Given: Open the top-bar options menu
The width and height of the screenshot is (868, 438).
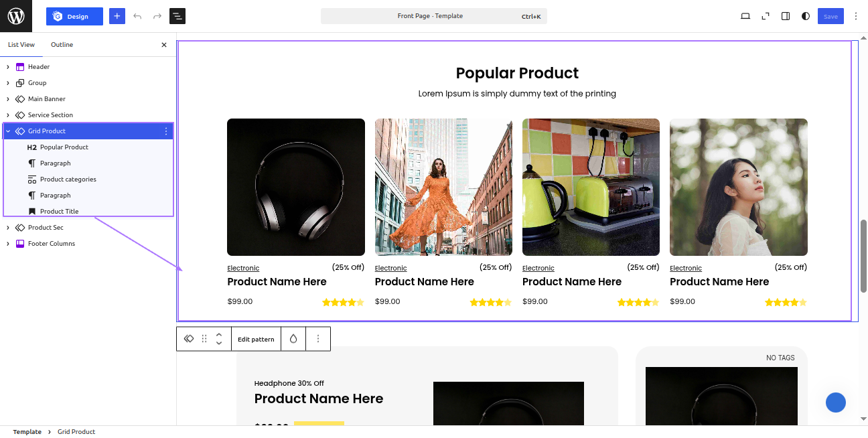Looking at the screenshot, I should [856, 16].
